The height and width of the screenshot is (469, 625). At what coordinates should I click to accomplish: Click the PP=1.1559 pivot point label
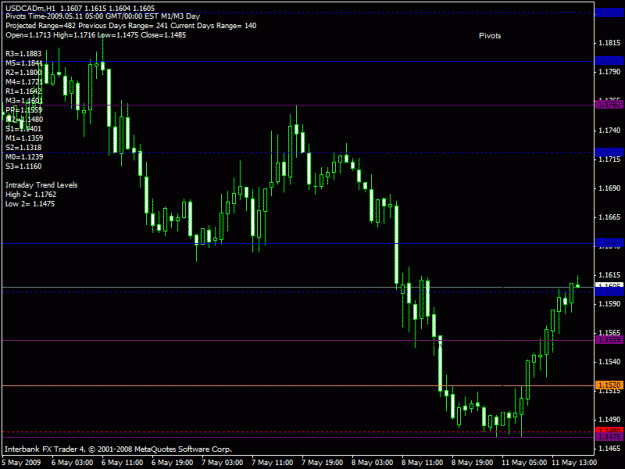tap(24, 110)
